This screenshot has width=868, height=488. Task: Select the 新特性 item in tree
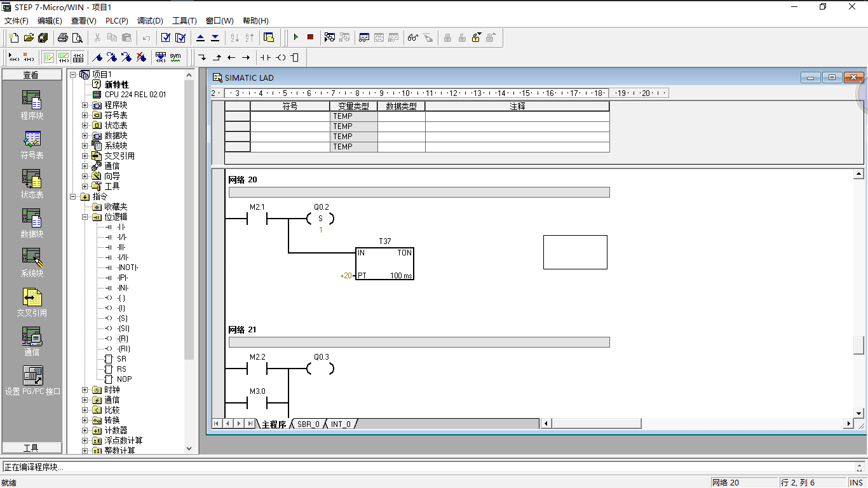coord(116,85)
